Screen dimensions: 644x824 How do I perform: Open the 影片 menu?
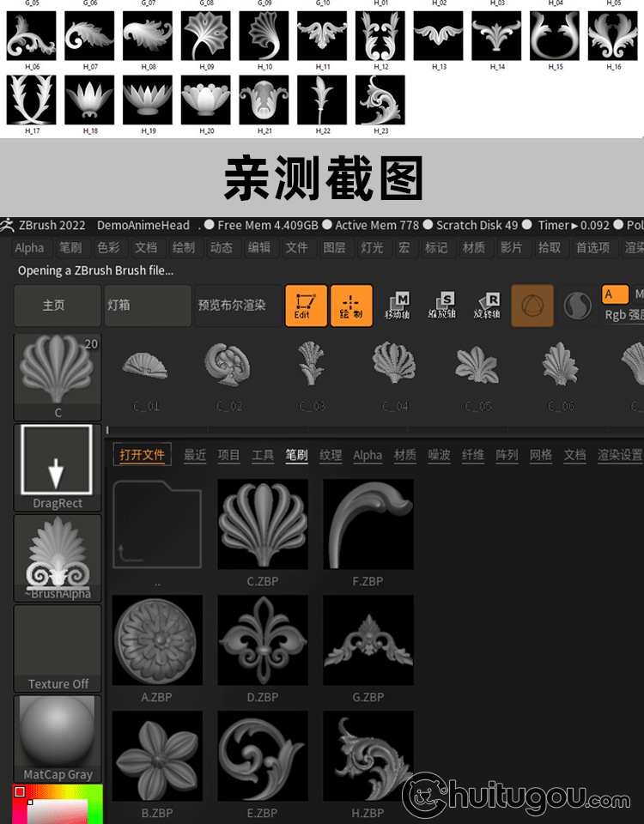click(512, 247)
